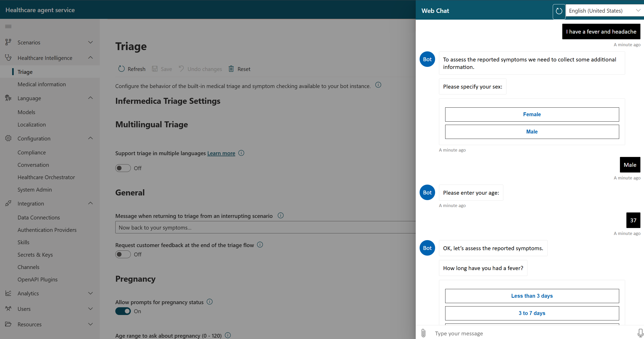Click the message input field

pyautogui.click(x=530, y=333)
